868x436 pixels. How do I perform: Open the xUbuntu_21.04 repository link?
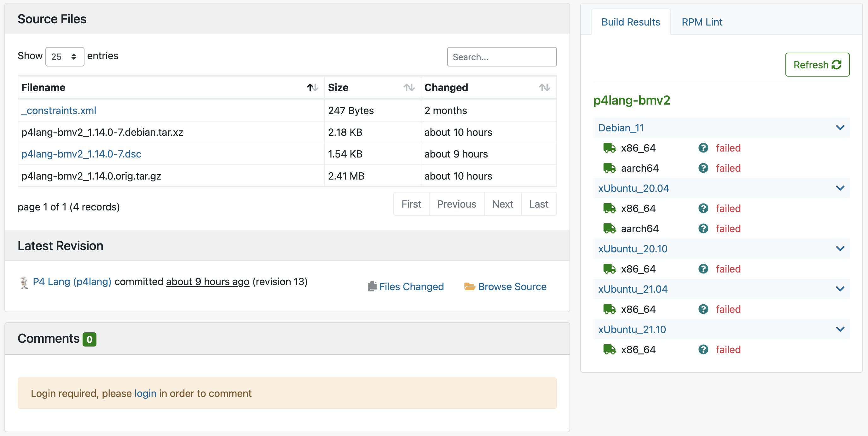pyautogui.click(x=633, y=289)
